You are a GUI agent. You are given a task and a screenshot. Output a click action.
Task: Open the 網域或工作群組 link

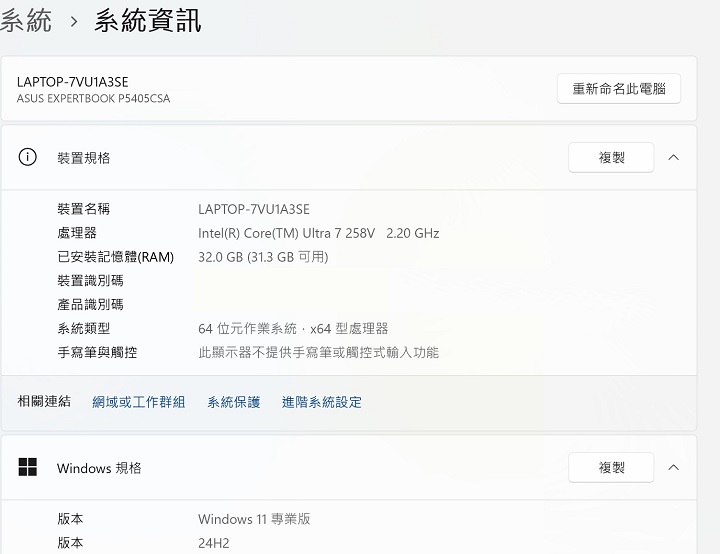139,402
